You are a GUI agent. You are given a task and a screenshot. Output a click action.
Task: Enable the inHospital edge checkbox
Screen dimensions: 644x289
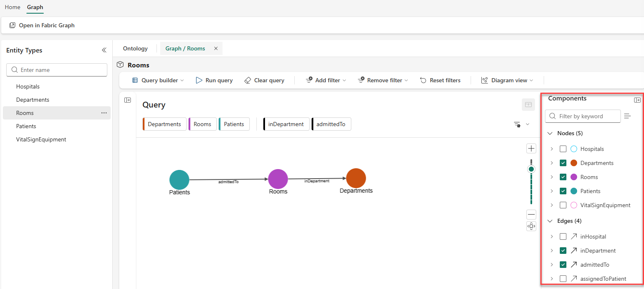coord(563,236)
